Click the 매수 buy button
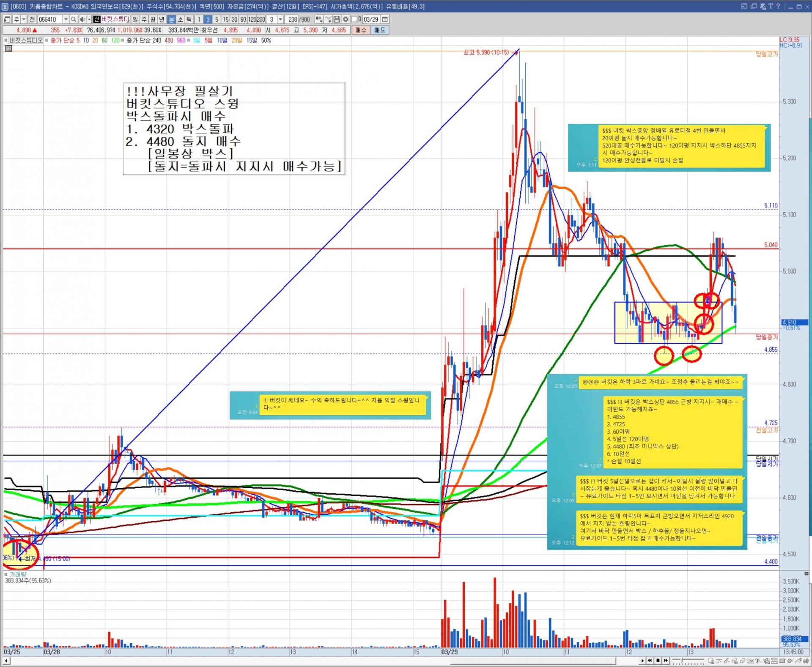Viewport: 812px width, 667px height. point(361,30)
